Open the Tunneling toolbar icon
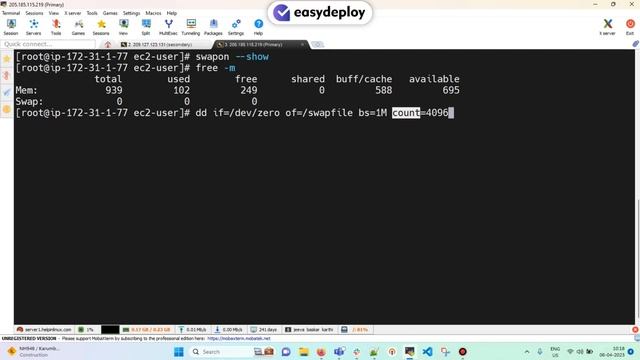 point(191,27)
